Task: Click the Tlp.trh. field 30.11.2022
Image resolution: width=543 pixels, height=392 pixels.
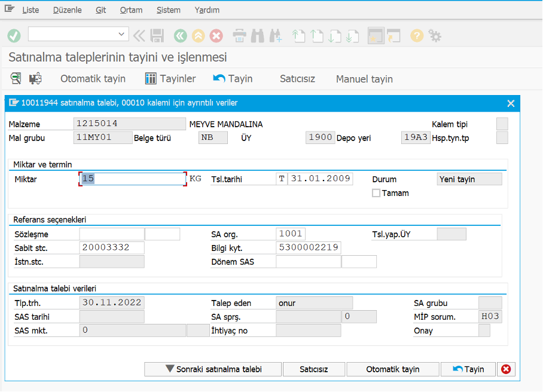Action: pos(112,303)
